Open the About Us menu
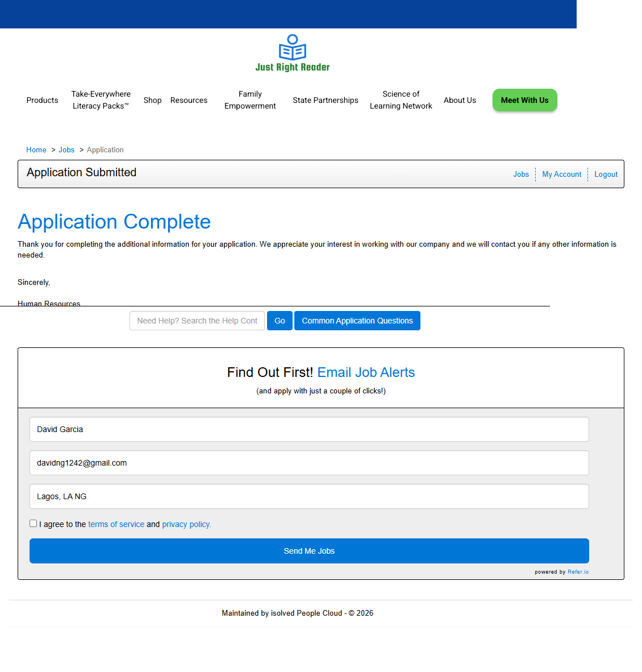The width and height of the screenshot is (642, 672). (x=460, y=100)
